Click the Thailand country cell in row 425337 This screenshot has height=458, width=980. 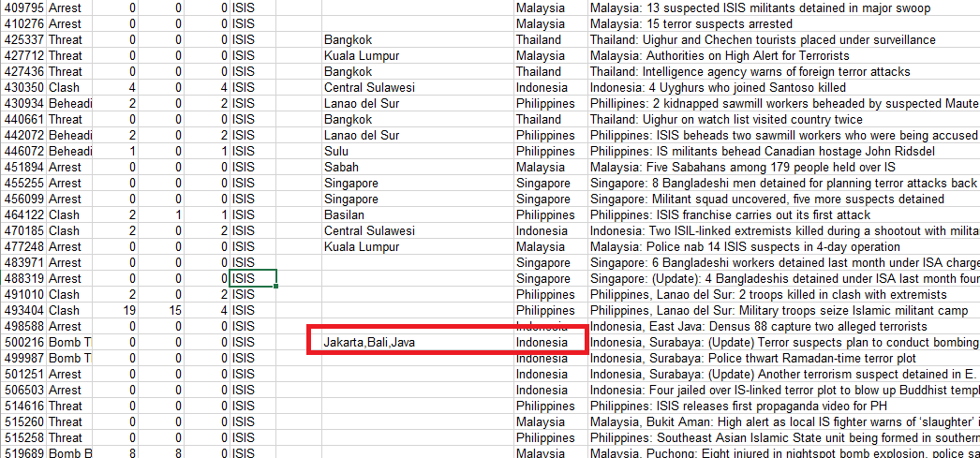pyautogui.click(x=550, y=40)
